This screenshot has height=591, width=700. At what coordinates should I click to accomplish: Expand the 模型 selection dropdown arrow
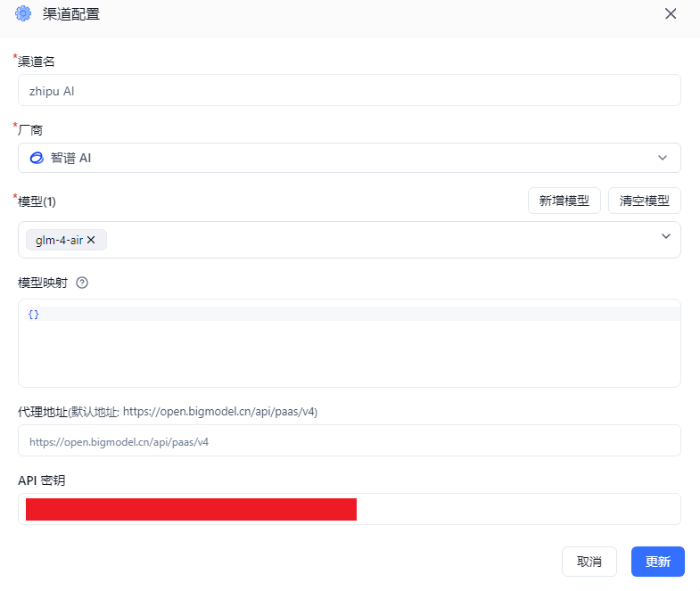click(x=665, y=236)
